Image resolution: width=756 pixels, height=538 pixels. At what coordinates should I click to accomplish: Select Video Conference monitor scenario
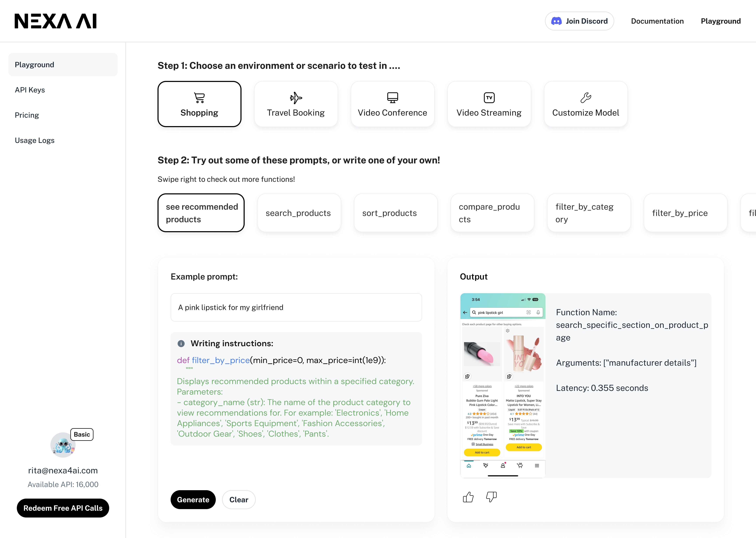tap(392, 104)
